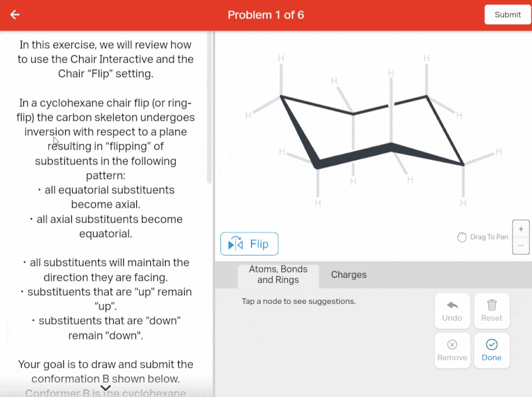
Task: Click the Drag To Pan hand icon
Action: pyautogui.click(x=462, y=237)
